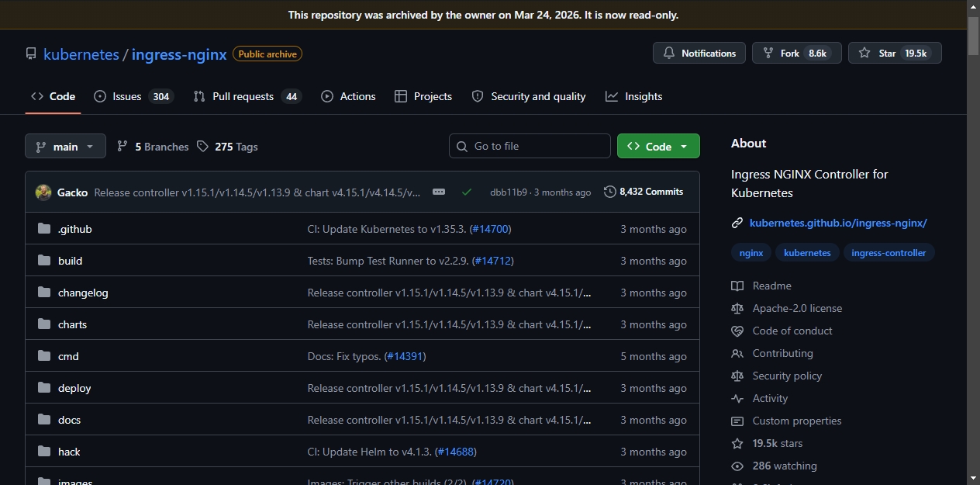Click folder icon of cmd row

pyautogui.click(x=44, y=356)
